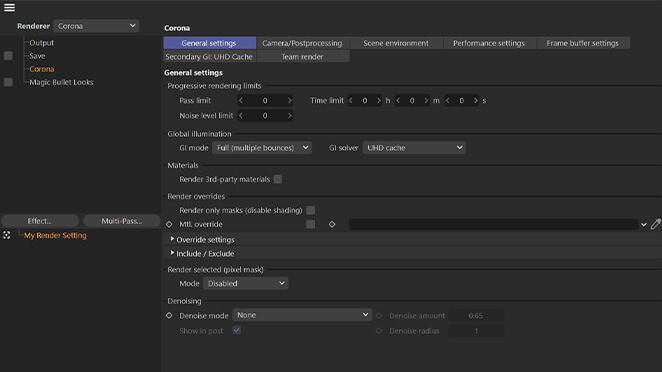Click the eyedropper picker for Mtl. override
Image resolution: width=662 pixels, height=372 pixels.
(655, 224)
